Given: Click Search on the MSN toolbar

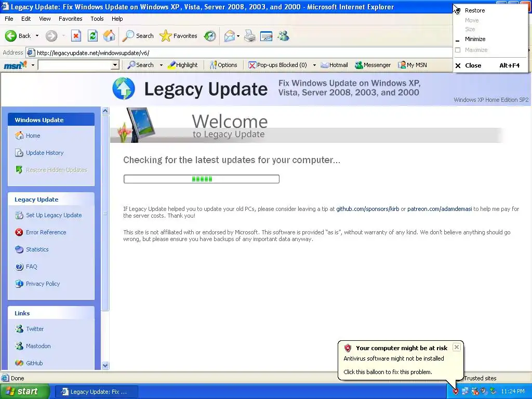Looking at the screenshot, I should point(140,65).
